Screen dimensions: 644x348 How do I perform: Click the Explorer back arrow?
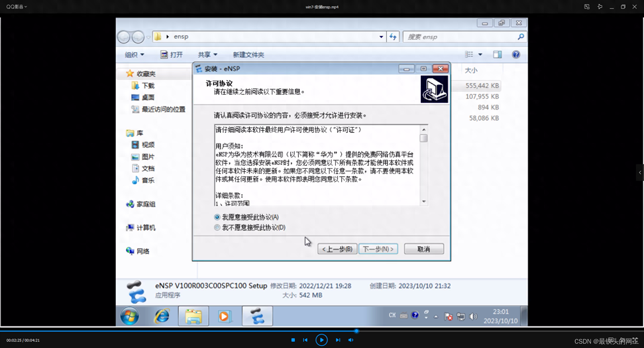tap(123, 37)
